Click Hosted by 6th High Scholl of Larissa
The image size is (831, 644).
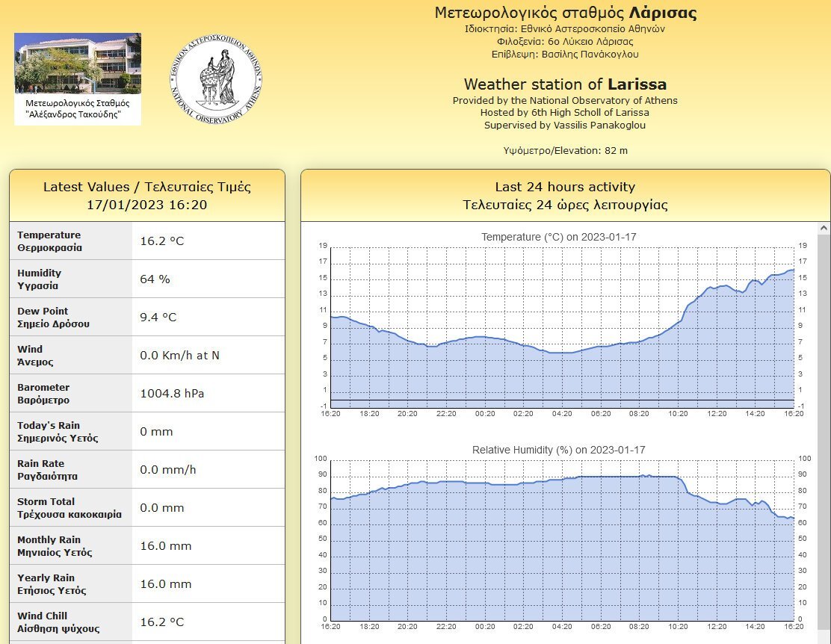(565, 113)
